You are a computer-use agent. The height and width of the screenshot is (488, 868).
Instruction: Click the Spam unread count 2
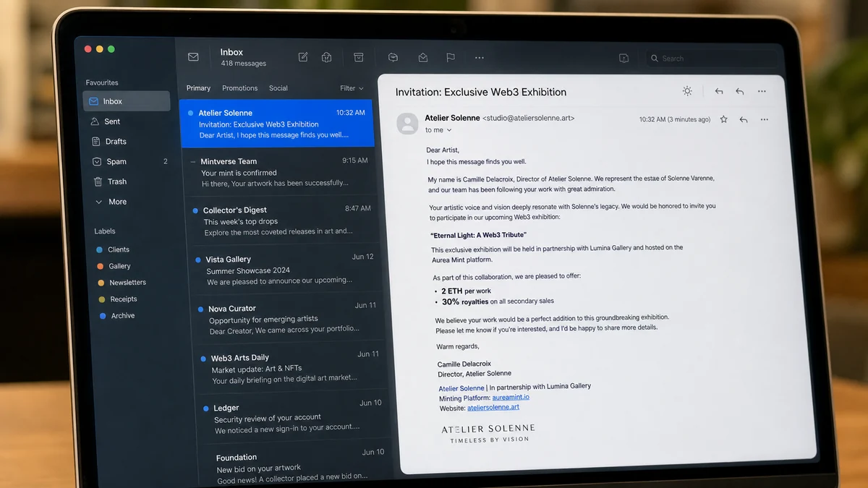click(x=166, y=162)
